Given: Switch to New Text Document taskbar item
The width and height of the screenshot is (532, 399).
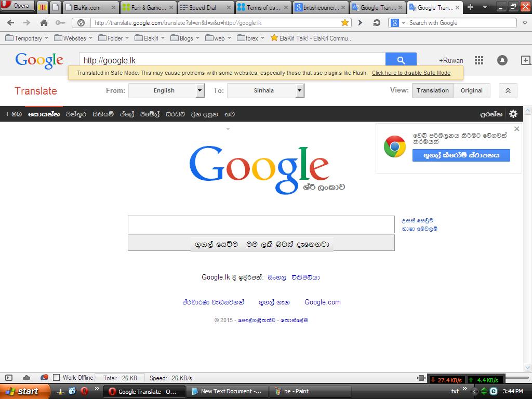Looking at the screenshot, I should pos(227,391).
